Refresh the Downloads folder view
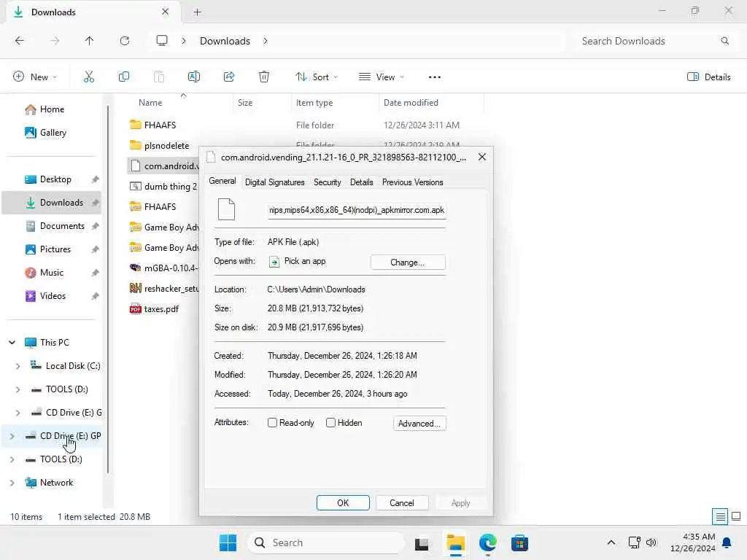The width and height of the screenshot is (747, 560). coord(125,41)
